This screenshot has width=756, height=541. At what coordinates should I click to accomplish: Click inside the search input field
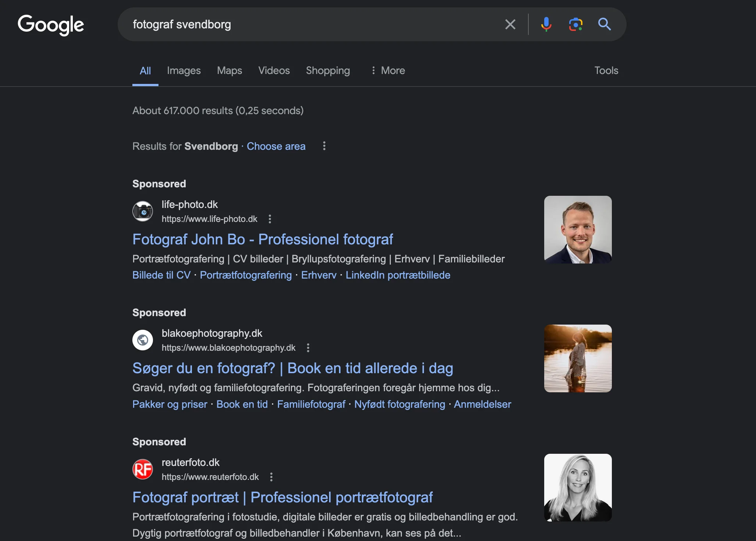pos(313,24)
